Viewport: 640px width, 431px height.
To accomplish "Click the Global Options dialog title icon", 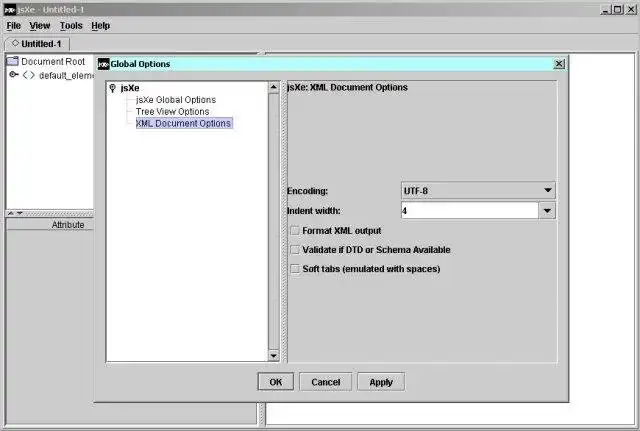I will [104, 64].
